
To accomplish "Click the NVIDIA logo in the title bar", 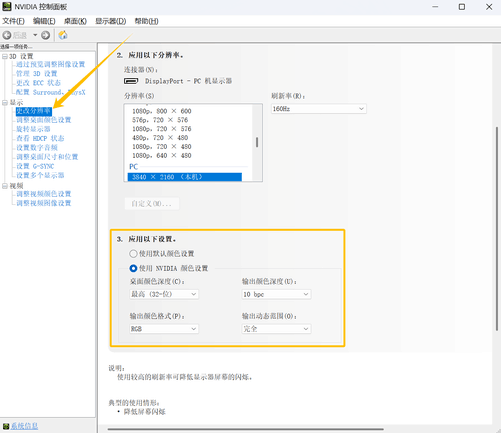I will pyautogui.click(x=7, y=6).
